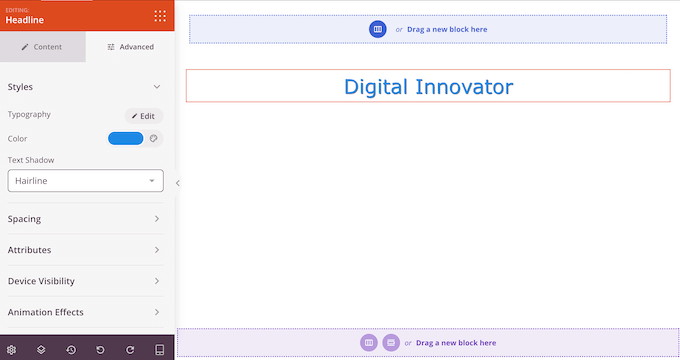This screenshot has height=360, width=680.
Task: Click the redo icon
Action: [130, 350]
